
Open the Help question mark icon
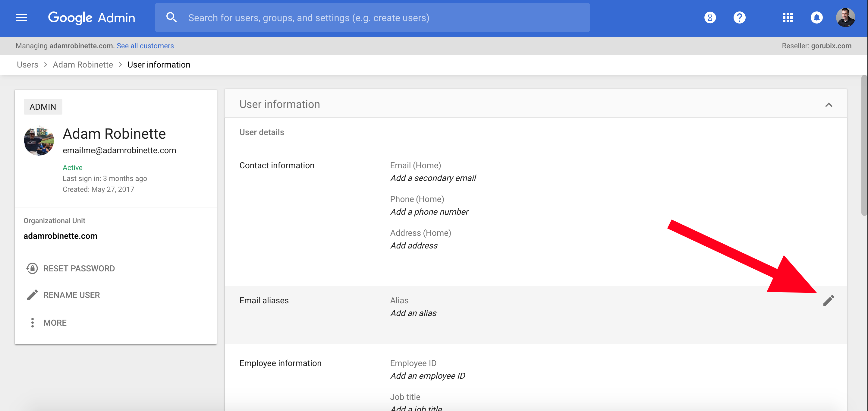[x=739, y=17]
